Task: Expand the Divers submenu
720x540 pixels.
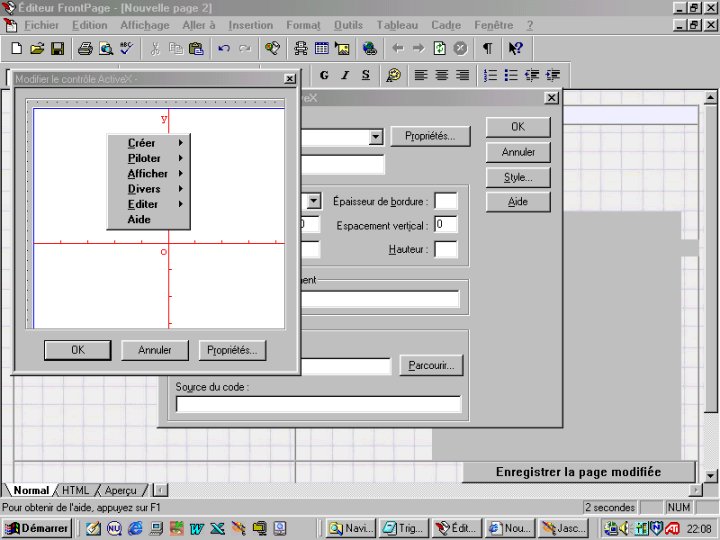Action: (149, 189)
